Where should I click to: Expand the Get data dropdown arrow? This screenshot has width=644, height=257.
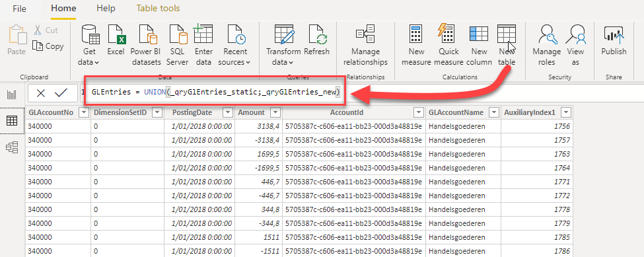(96, 63)
